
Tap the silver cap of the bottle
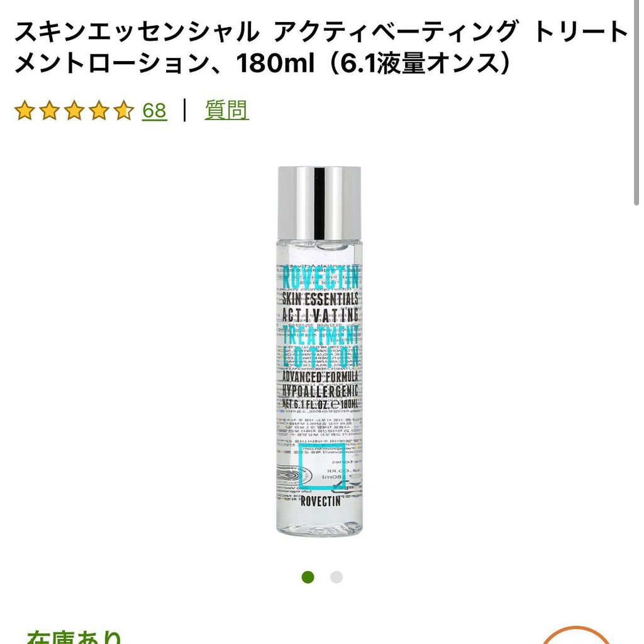pos(319,203)
